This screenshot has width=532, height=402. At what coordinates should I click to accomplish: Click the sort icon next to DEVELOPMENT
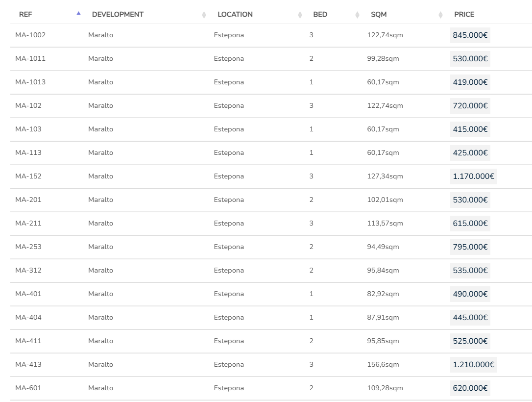tap(204, 15)
